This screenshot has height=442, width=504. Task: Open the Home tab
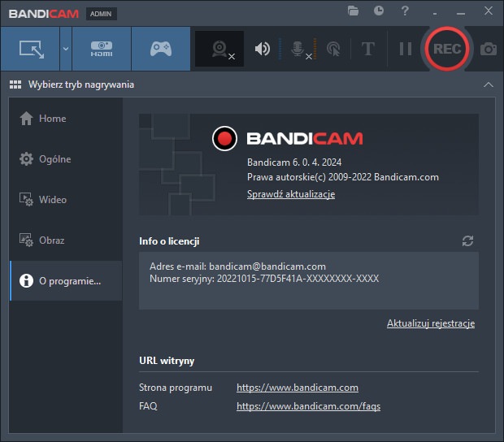66,119
